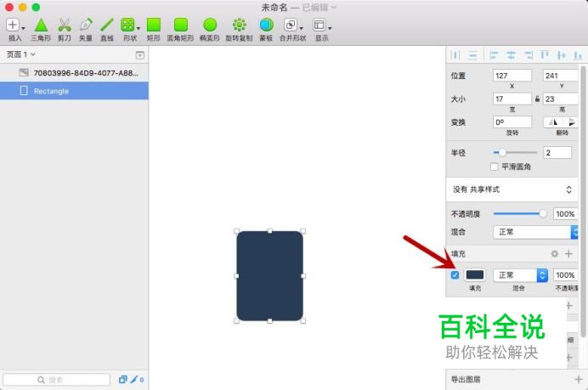Click layer filter icon beside search
Screen dimensions: 588x390
(122, 380)
